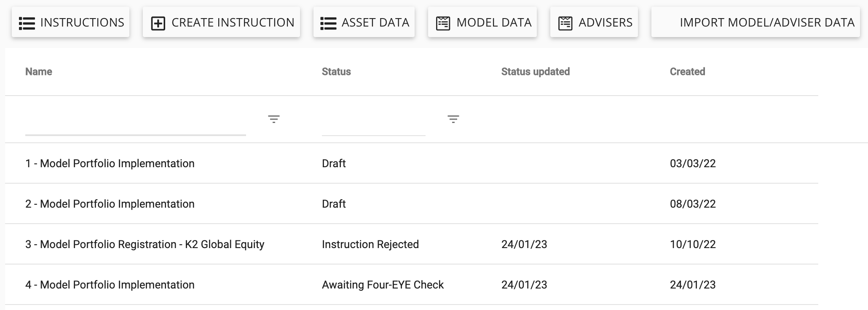Click the Create Instruction plus icon
868x310 pixels.
point(158,23)
